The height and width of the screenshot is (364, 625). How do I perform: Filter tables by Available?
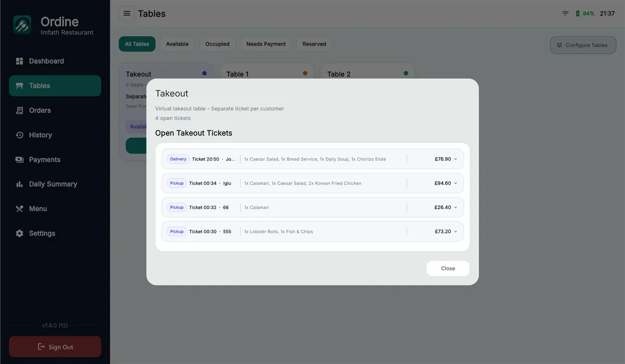pos(177,44)
